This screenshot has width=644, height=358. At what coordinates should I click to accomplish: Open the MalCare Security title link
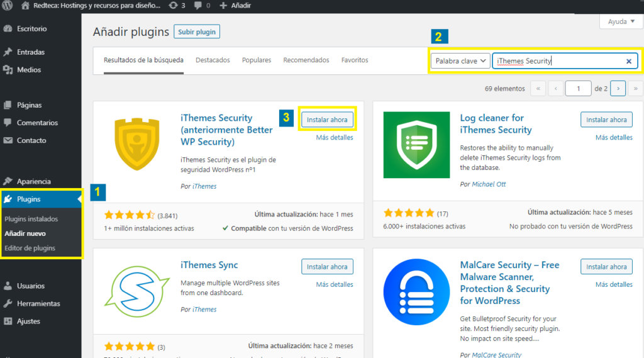coord(509,282)
